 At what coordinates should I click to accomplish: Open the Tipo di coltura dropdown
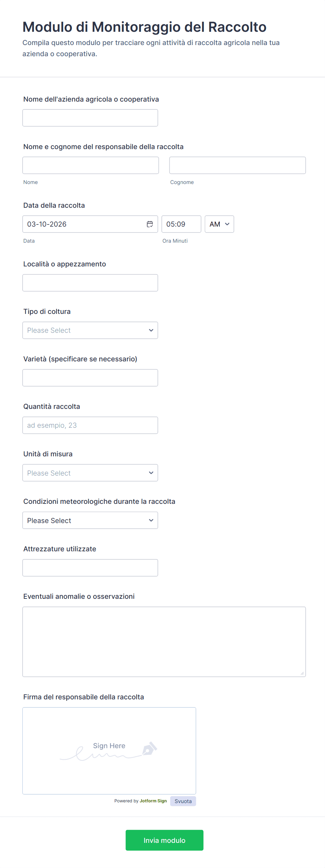90,330
